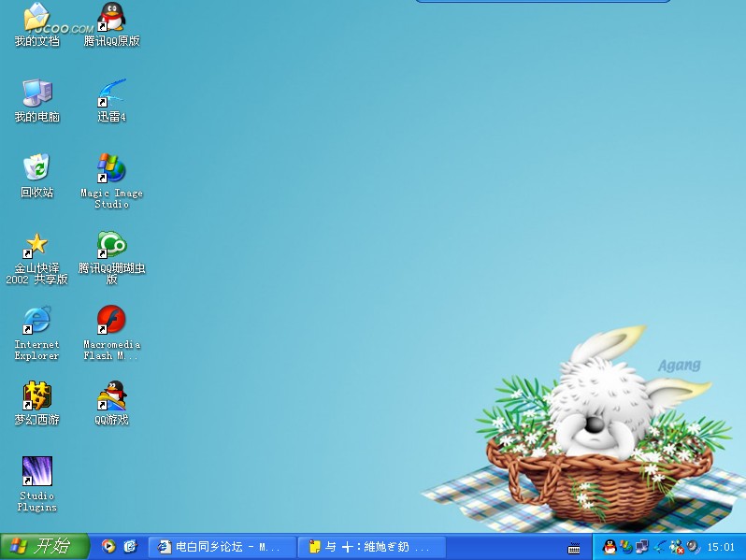Select the Magic Image Studio shortcut
746x560 pixels.
(x=111, y=169)
